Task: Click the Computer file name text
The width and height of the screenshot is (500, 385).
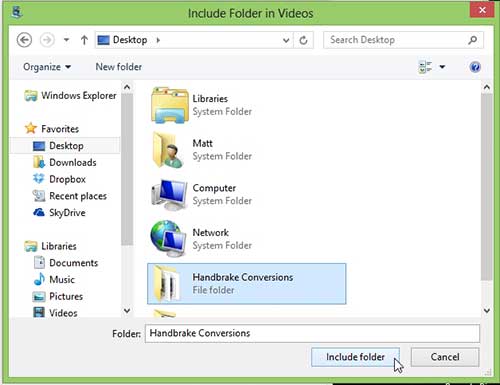Action: (x=214, y=188)
